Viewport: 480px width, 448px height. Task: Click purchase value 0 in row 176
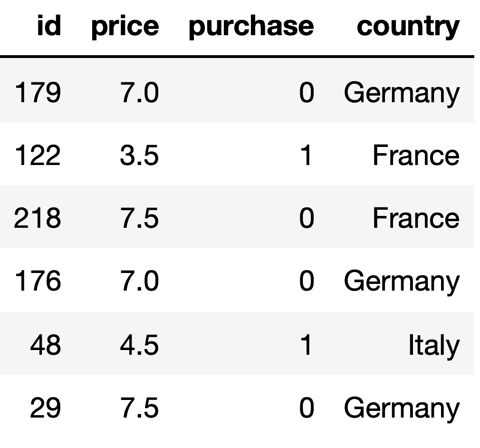pyautogui.click(x=307, y=281)
